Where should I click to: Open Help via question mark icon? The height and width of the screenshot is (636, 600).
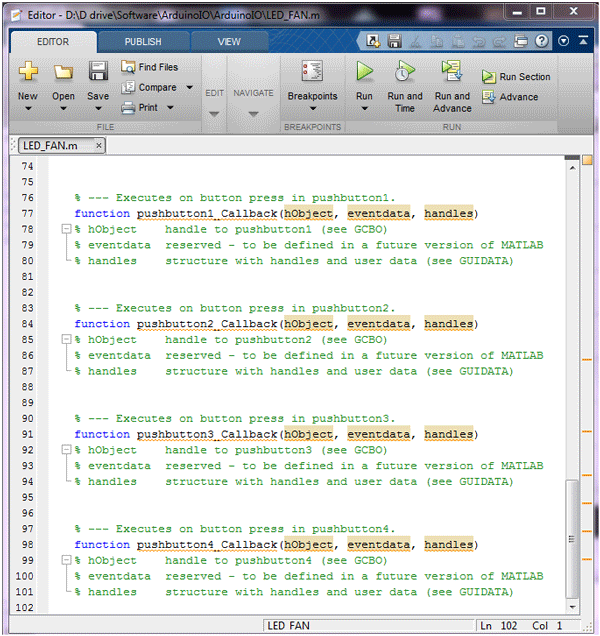542,41
